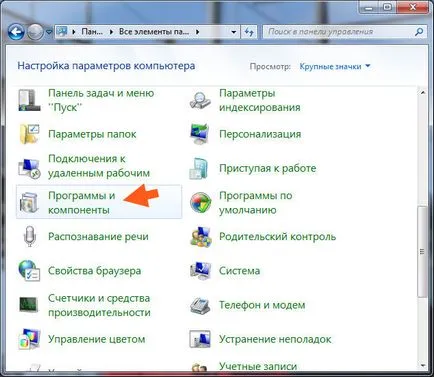Expand the address bar history dropdown
The height and width of the screenshot is (377, 434).
coord(234,32)
